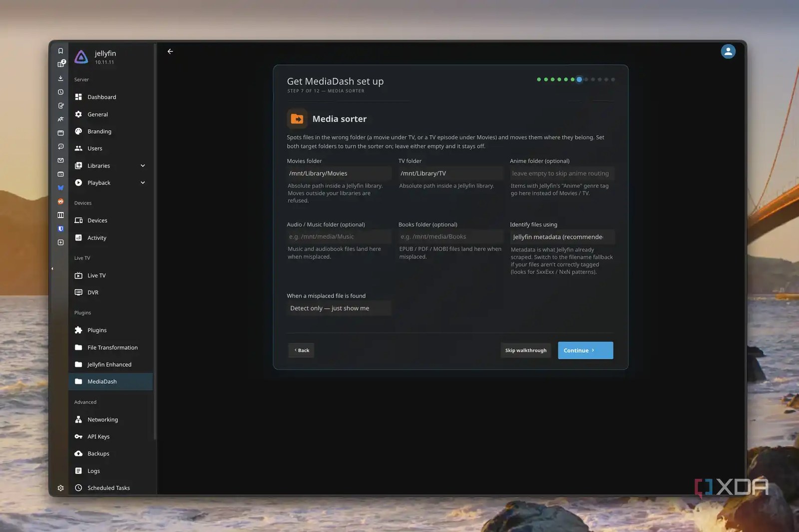The width and height of the screenshot is (799, 532).
Task: Open the Plugins page item
Action: 111,330
